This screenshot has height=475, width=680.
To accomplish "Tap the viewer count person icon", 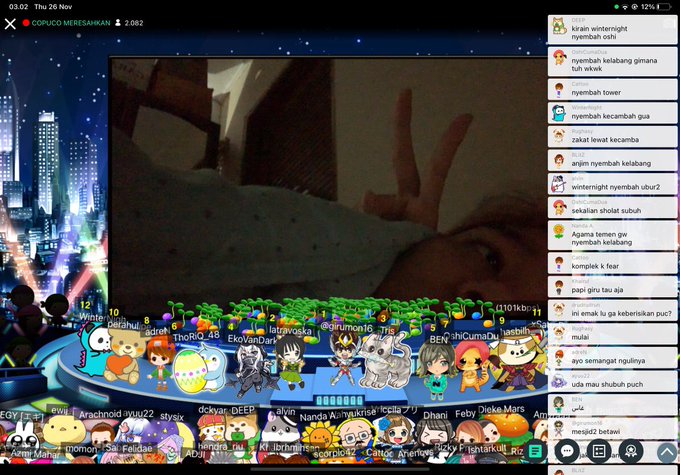I will point(118,23).
